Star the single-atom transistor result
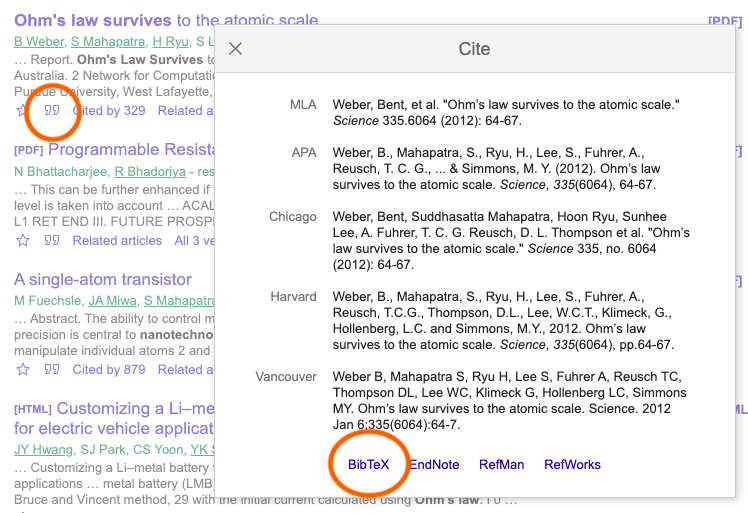 (x=22, y=369)
